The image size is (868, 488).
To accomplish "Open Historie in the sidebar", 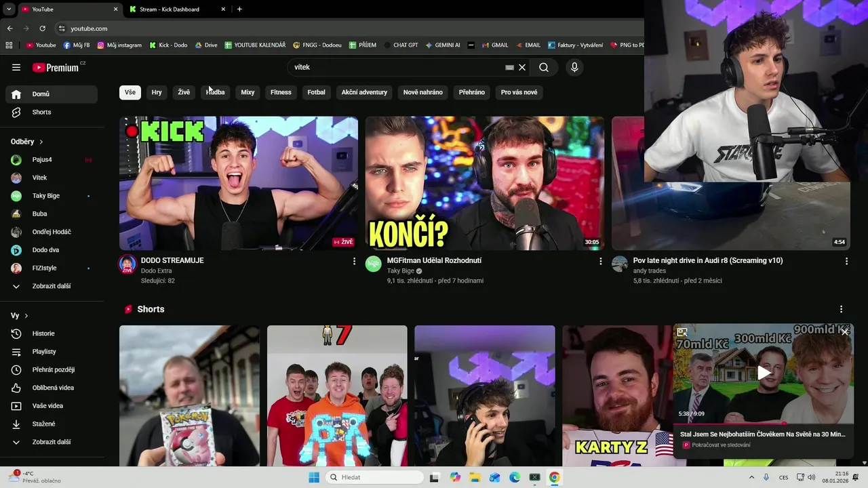I will 52,333.
